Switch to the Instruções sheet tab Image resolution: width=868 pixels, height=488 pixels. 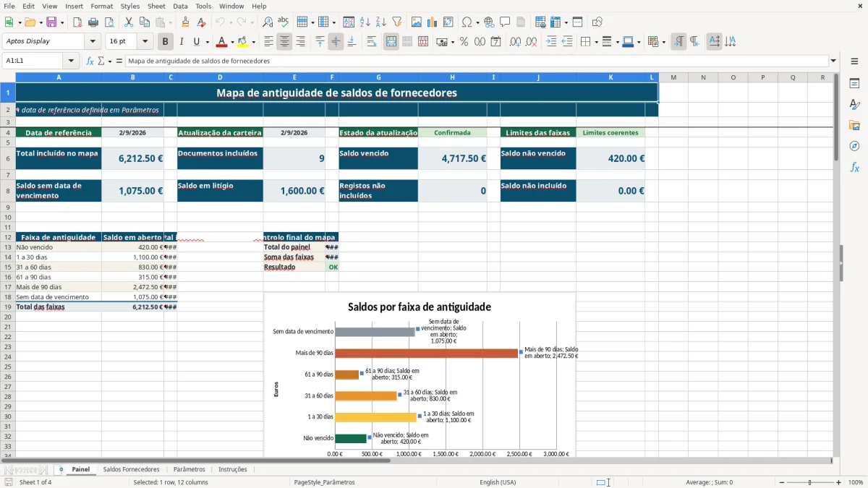pos(233,469)
